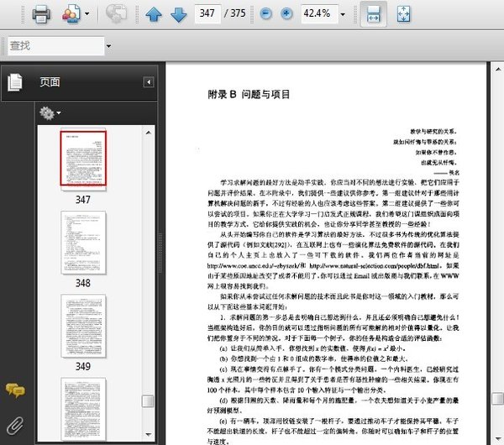Open the Pages panel icon

coord(14,82)
